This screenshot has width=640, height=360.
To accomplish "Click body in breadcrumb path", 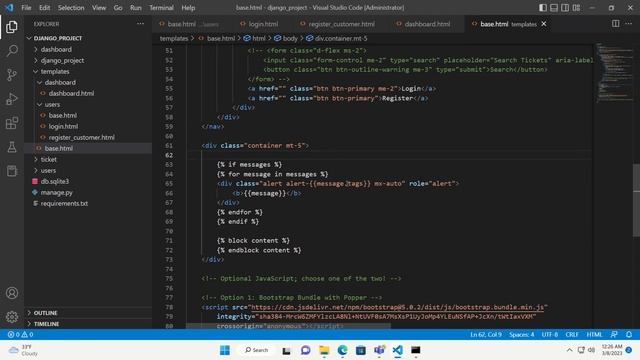I will pos(290,38).
